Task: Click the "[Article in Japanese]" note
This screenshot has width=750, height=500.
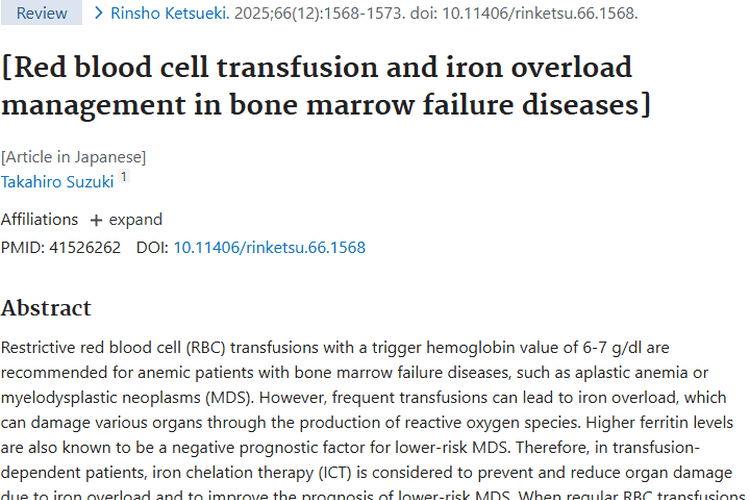Action: 74,157
